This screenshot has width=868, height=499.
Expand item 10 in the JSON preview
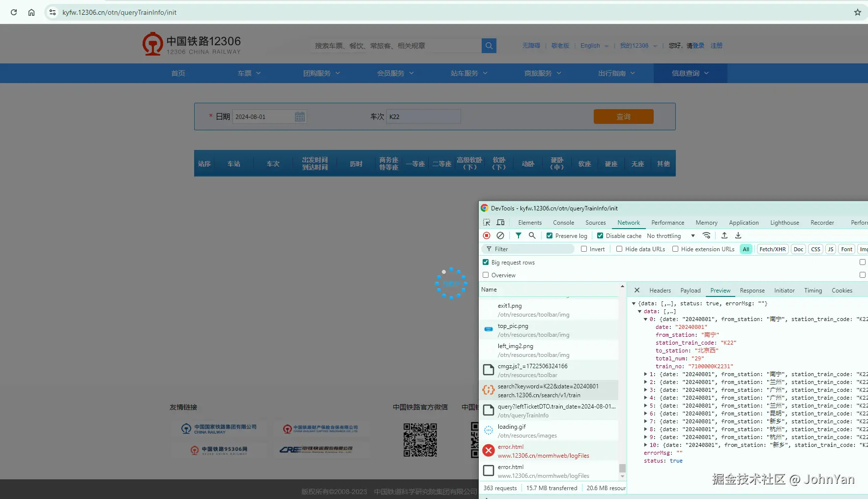(x=645, y=445)
